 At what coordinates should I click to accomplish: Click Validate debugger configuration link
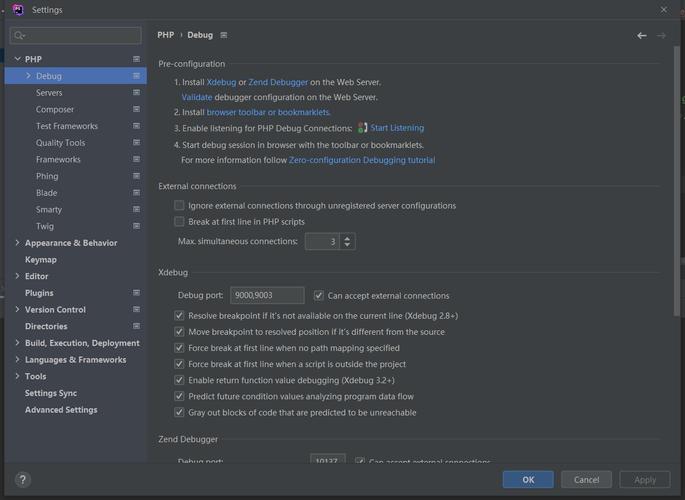pos(197,97)
